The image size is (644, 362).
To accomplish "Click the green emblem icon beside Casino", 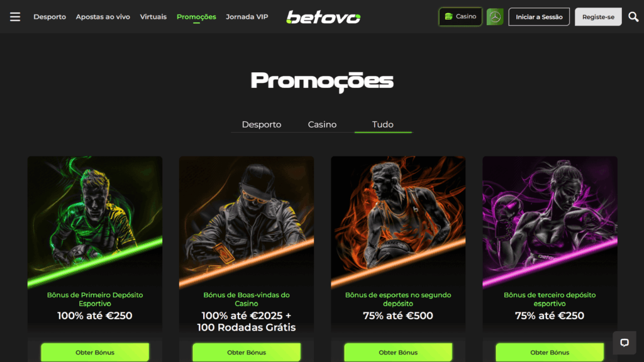I will [495, 17].
